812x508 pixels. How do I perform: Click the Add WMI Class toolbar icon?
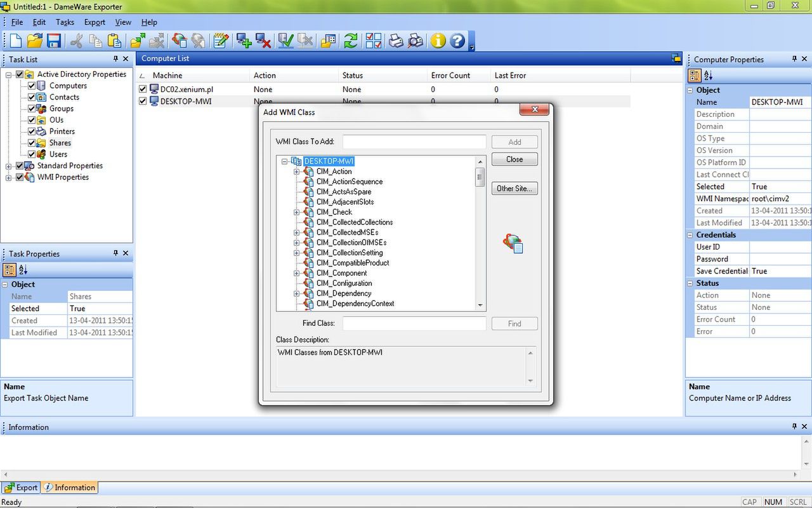point(180,41)
